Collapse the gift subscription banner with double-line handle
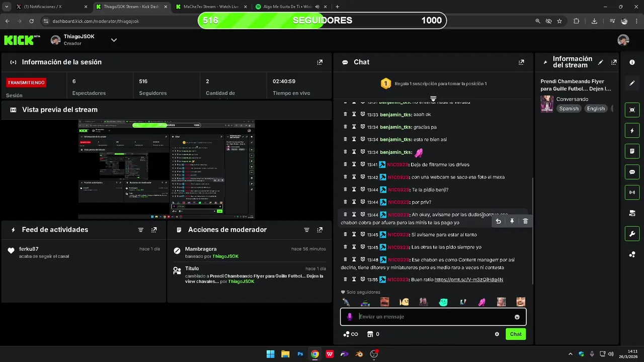 pos(433,98)
